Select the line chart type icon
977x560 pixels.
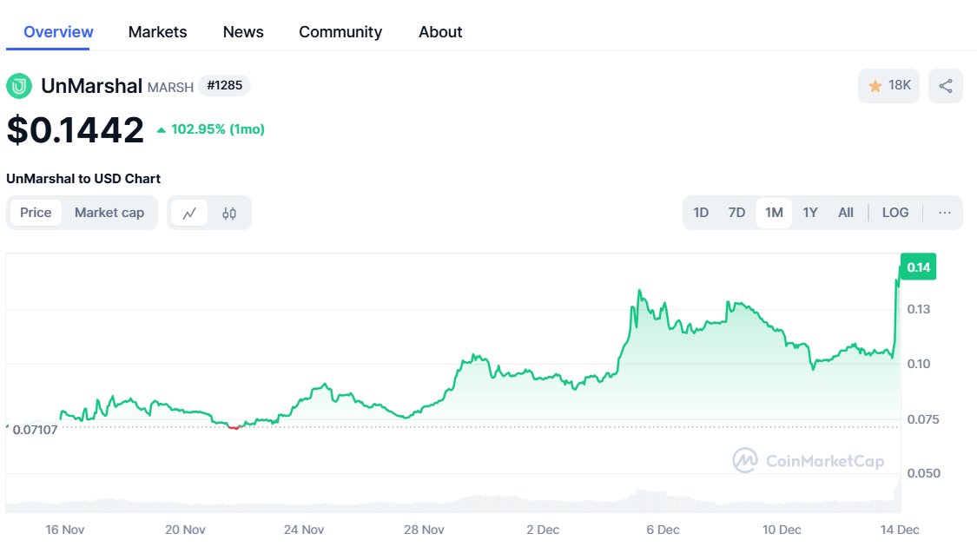[x=188, y=212]
